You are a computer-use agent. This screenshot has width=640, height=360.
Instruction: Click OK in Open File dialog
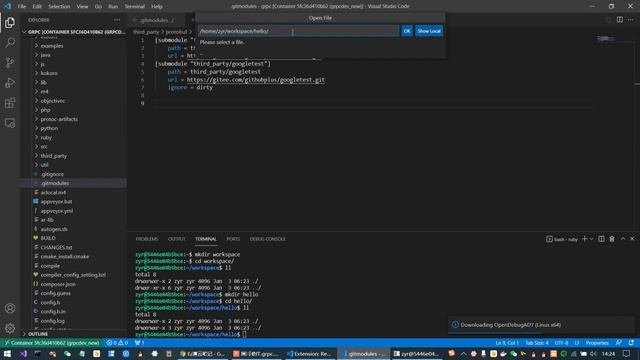[407, 31]
